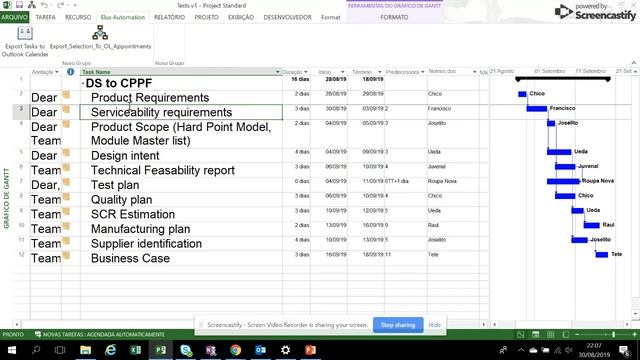Click the taskbar clock showing 22:07
This screenshot has width=640, height=360.
[594, 350]
